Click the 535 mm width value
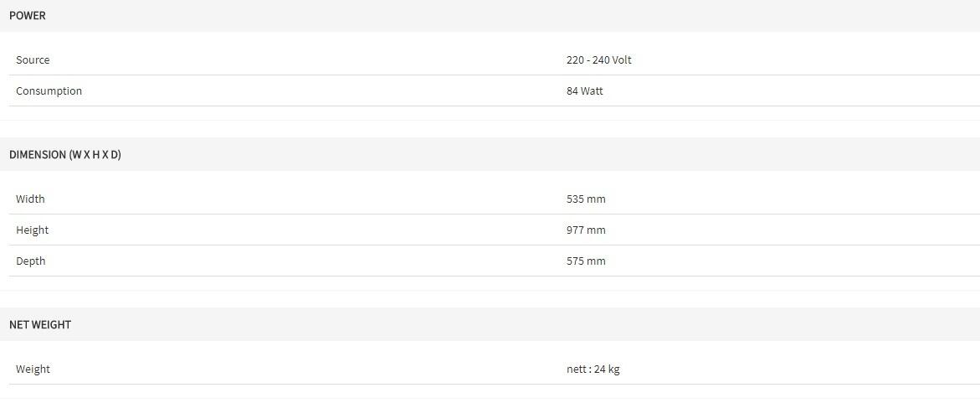Screen dimensions: 980x403 (x=586, y=199)
